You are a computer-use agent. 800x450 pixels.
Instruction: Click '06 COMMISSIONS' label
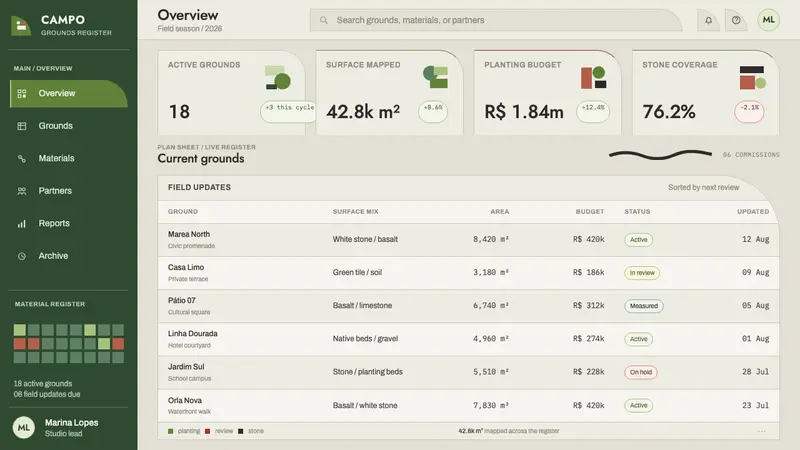coord(751,155)
